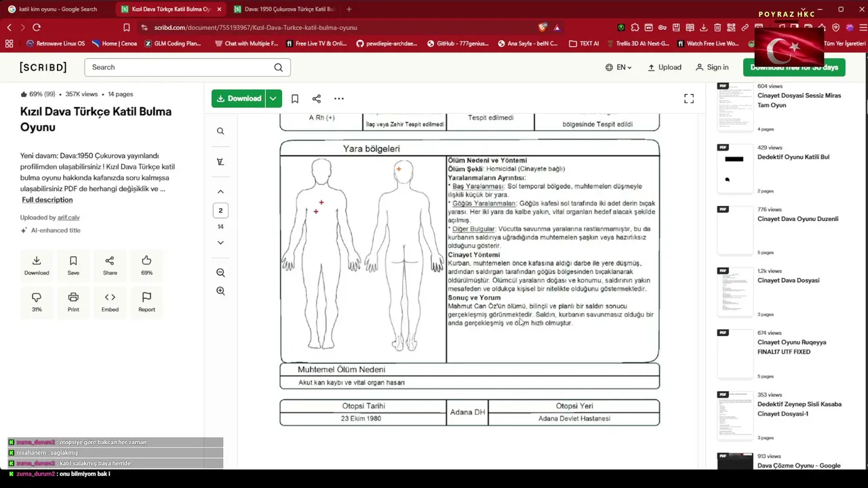Bookmark document using toolbar save icon
The height and width of the screenshot is (488, 868).
[295, 98]
